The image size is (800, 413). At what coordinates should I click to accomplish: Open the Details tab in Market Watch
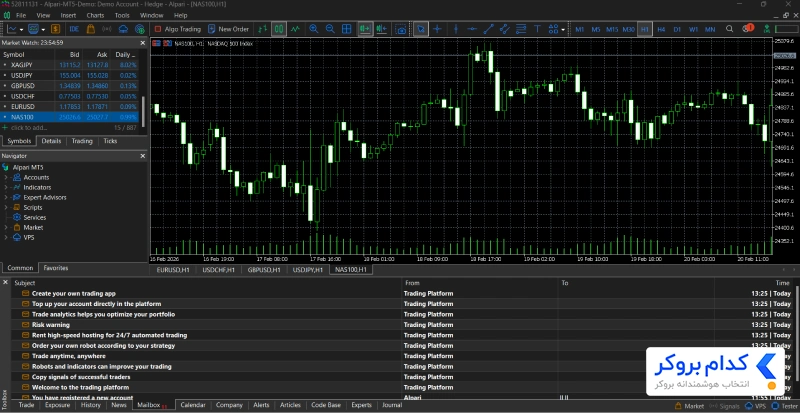(52, 141)
